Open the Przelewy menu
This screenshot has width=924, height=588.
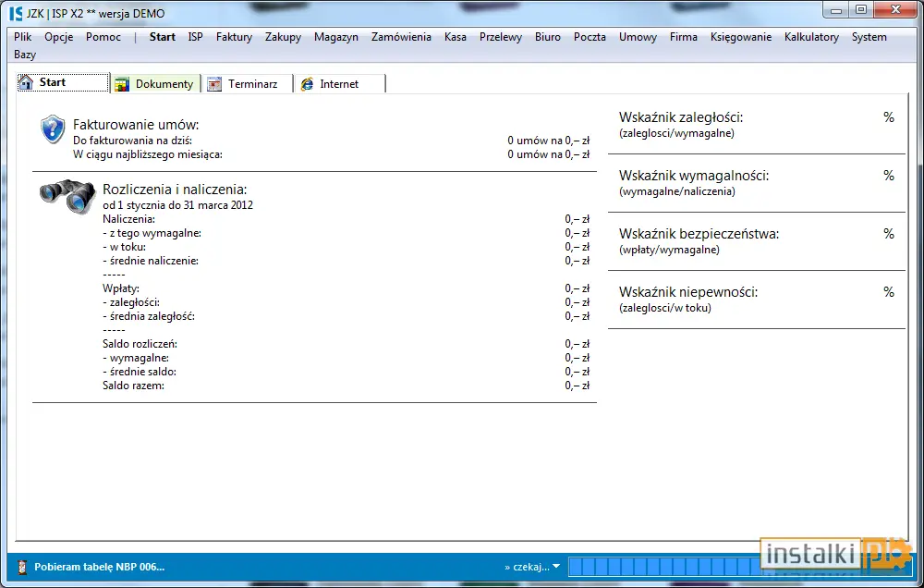click(501, 37)
